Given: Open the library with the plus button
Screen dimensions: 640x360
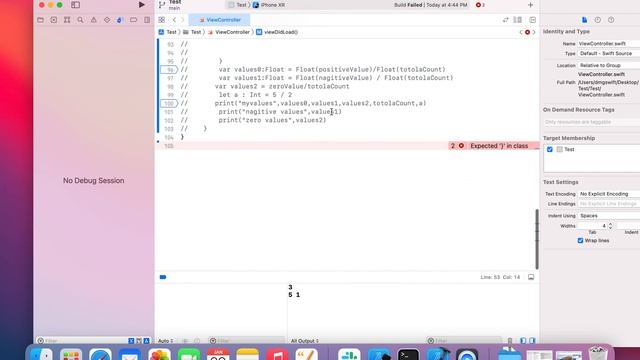Looking at the screenshot, I should click(x=530, y=5).
